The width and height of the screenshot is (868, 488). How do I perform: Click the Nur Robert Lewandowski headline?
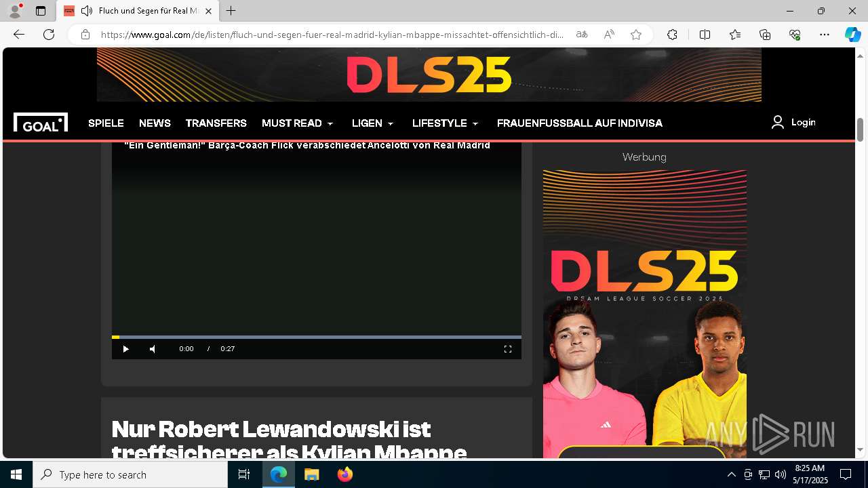coord(290,441)
